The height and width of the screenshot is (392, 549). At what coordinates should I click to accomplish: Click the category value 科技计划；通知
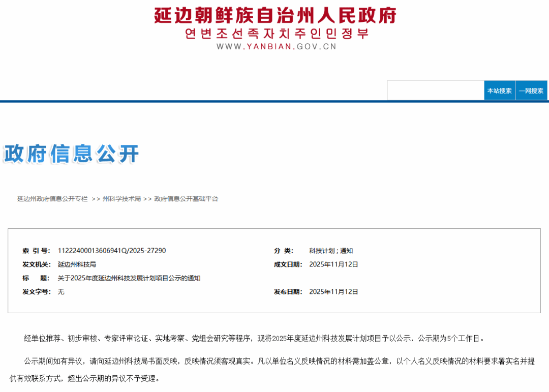331,251
